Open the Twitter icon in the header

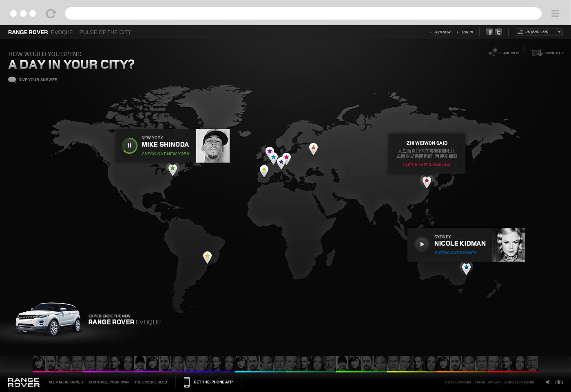tap(498, 32)
